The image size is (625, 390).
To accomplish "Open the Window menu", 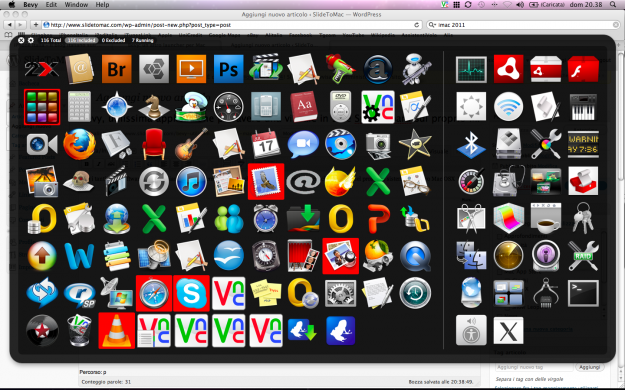I will pos(76,5).
